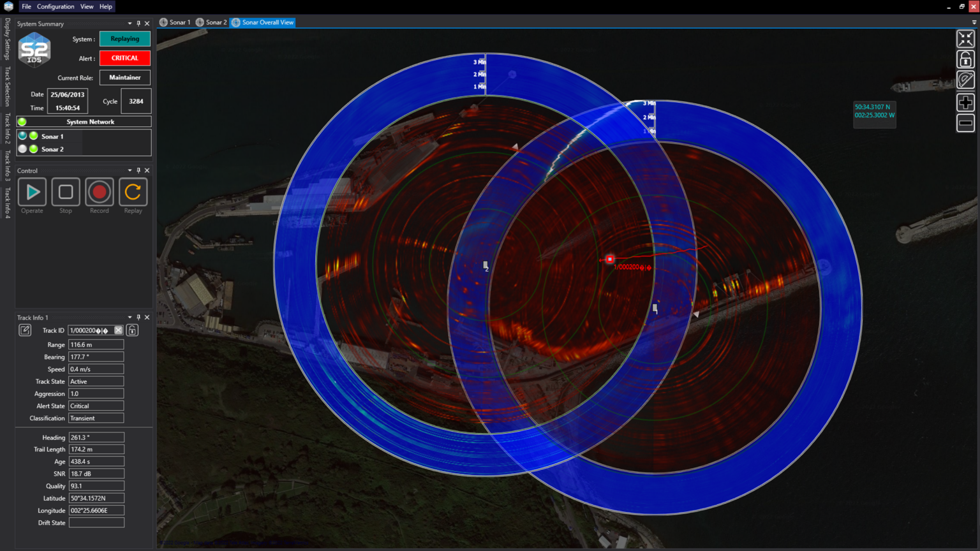Click the Sonar 1 tab's sonar icon
This screenshot has height=551, width=980.
(x=163, y=22)
